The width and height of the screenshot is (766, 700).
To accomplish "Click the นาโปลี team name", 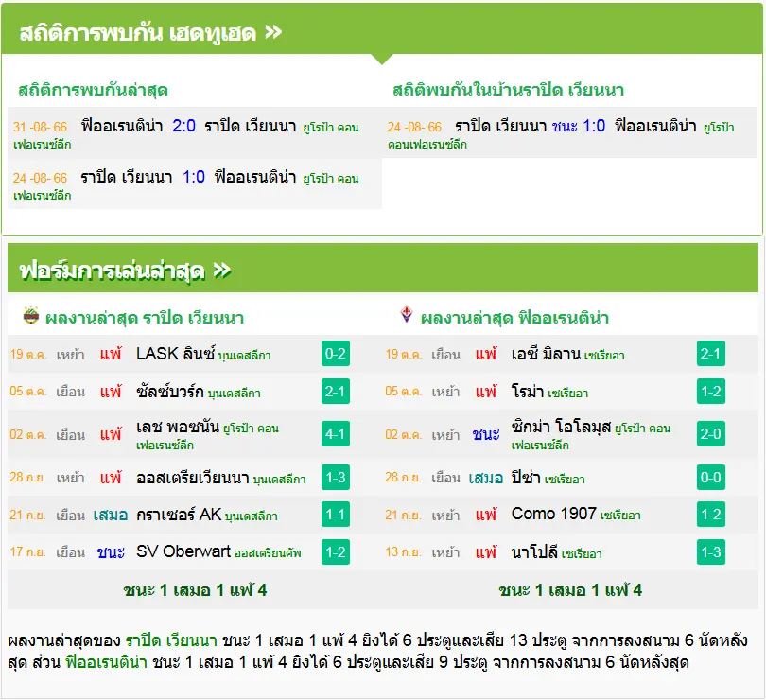I will pyautogui.click(x=534, y=551).
